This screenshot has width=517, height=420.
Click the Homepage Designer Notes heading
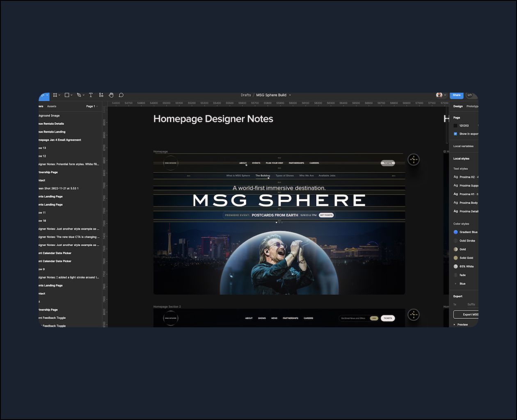tap(213, 119)
